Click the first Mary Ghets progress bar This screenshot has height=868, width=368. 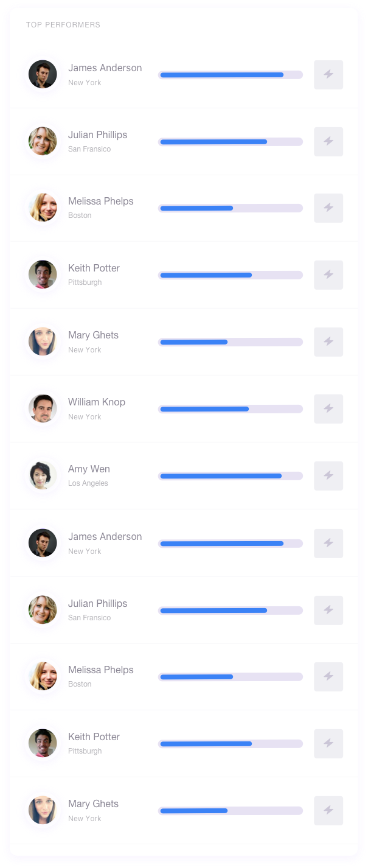pos(231,342)
